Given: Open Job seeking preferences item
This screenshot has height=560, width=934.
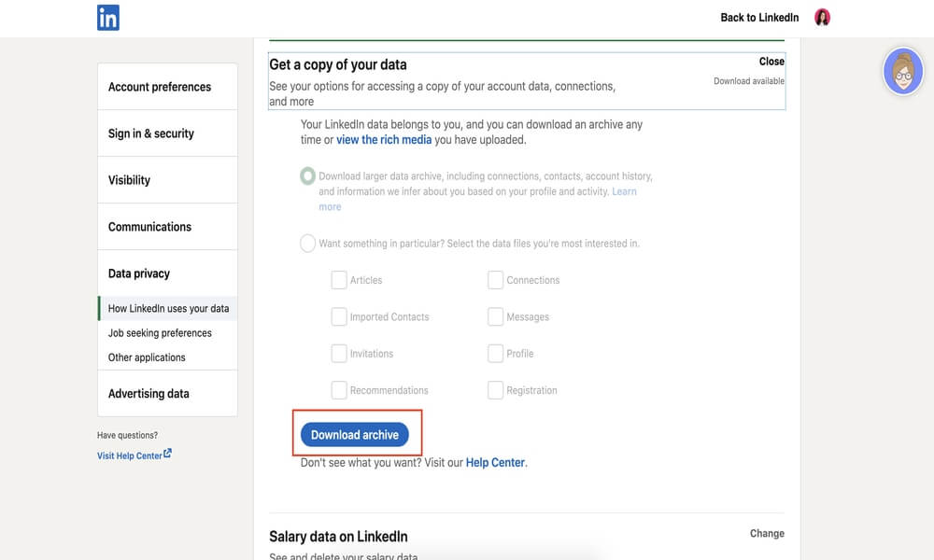Looking at the screenshot, I should coord(160,332).
